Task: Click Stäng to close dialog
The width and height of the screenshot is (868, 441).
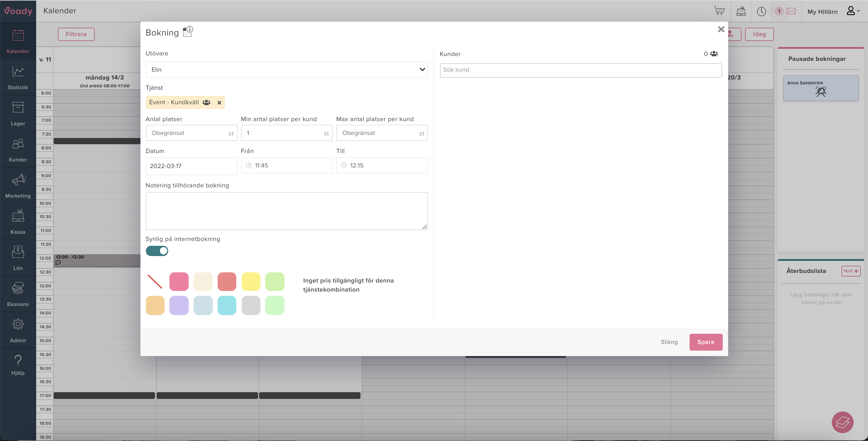Action: (669, 342)
